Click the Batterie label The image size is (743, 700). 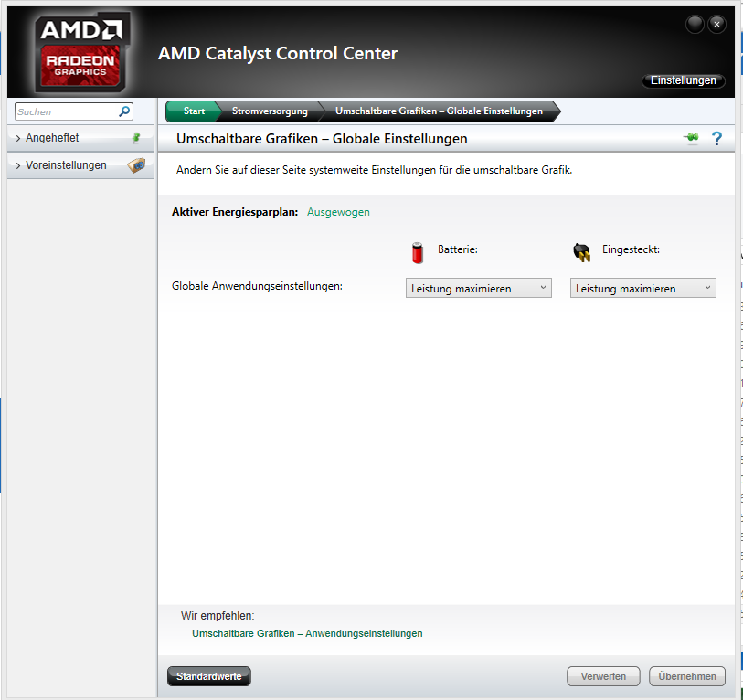(x=458, y=249)
